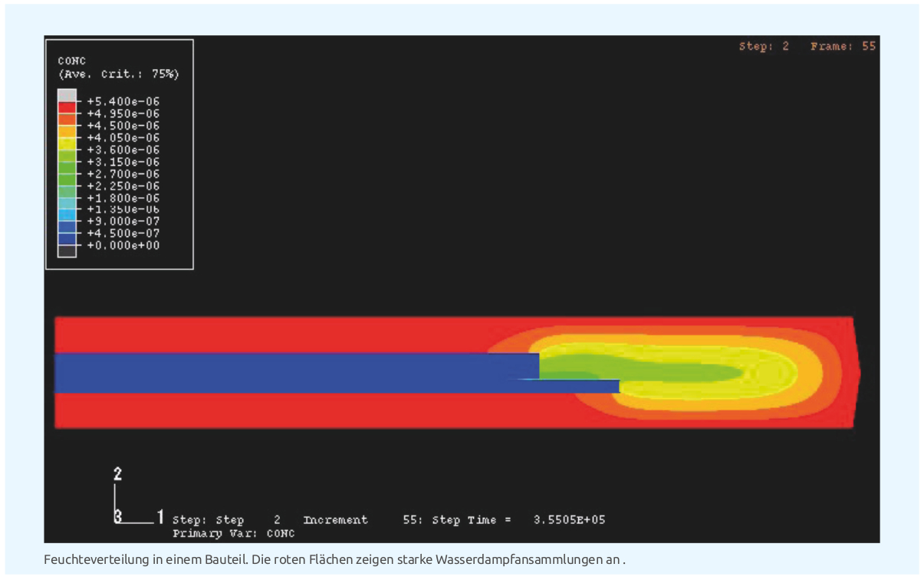Click the '(Ave. Crit.: 75%)' legend subtitle

coord(118,74)
